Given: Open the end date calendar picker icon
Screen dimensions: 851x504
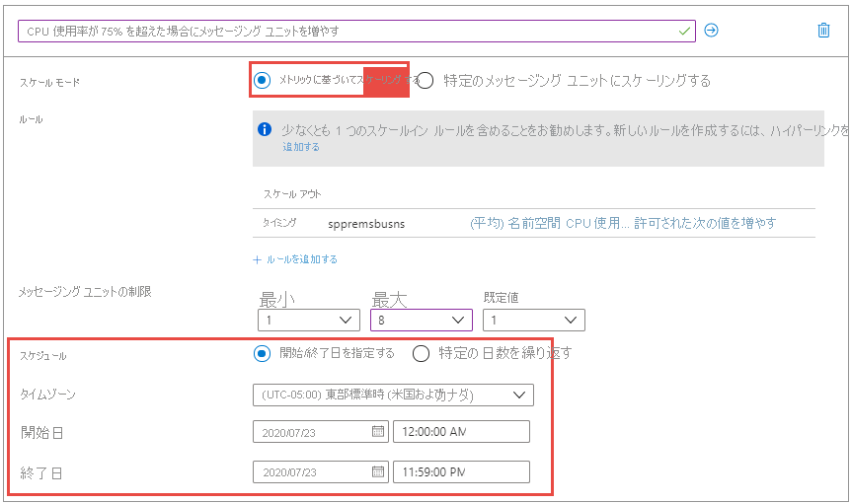Looking at the screenshot, I should (x=378, y=471).
